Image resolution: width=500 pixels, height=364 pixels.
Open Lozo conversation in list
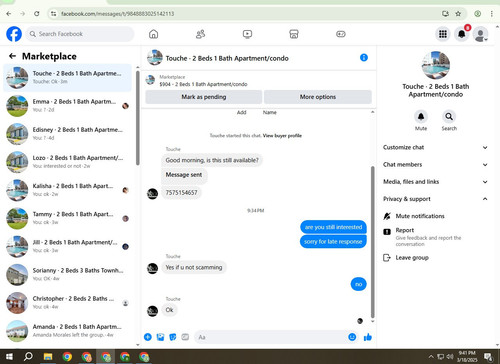click(68, 162)
